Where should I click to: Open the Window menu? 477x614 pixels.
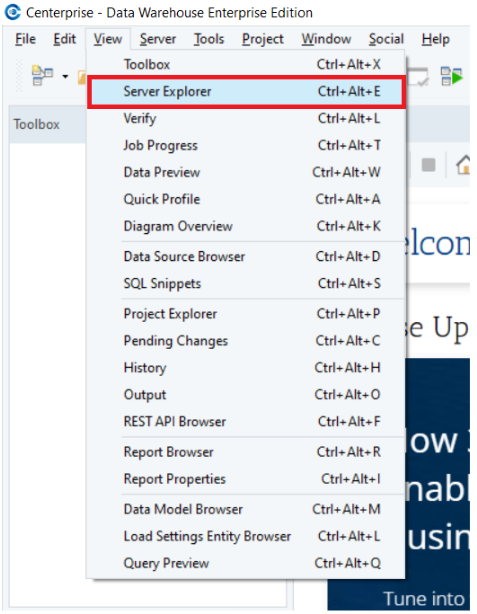click(326, 39)
